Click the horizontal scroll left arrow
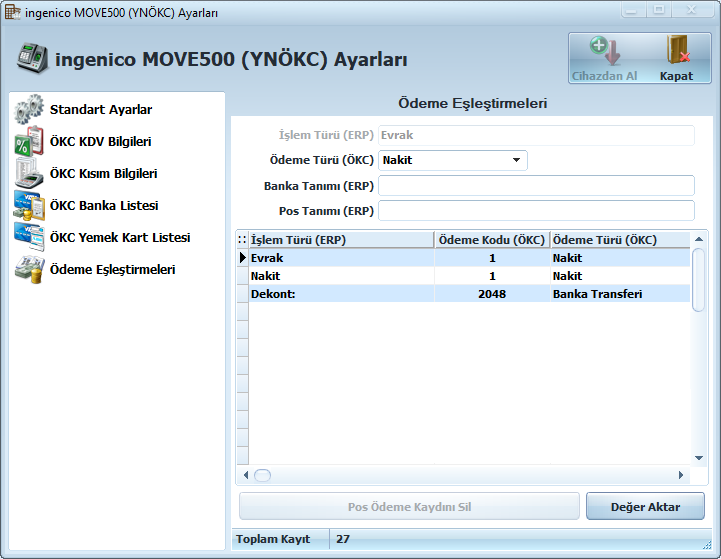Image resolution: width=721 pixels, height=559 pixels. coord(246,475)
